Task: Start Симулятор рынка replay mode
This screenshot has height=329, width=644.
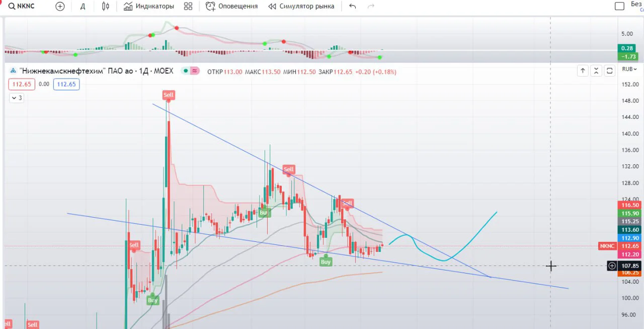Action: click(x=301, y=6)
